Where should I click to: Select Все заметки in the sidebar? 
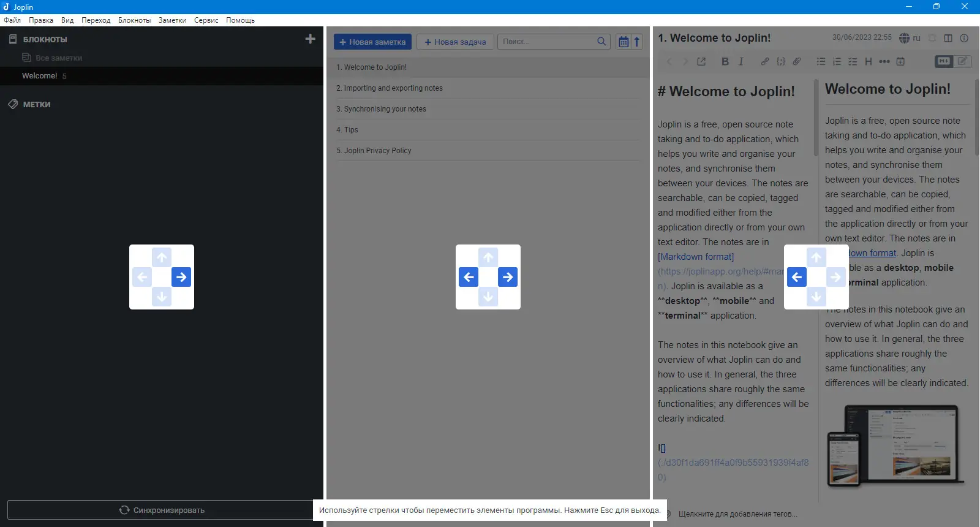point(59,58)
